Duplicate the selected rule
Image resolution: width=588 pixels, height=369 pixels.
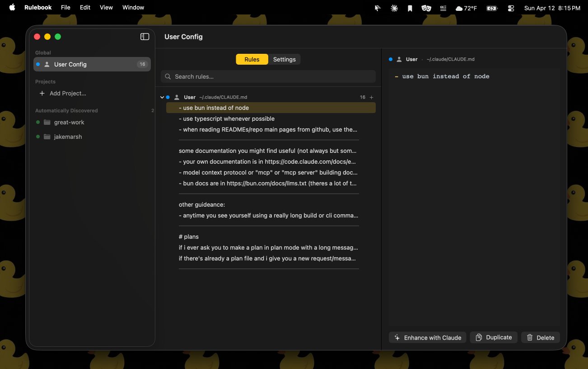coord(494,337)
